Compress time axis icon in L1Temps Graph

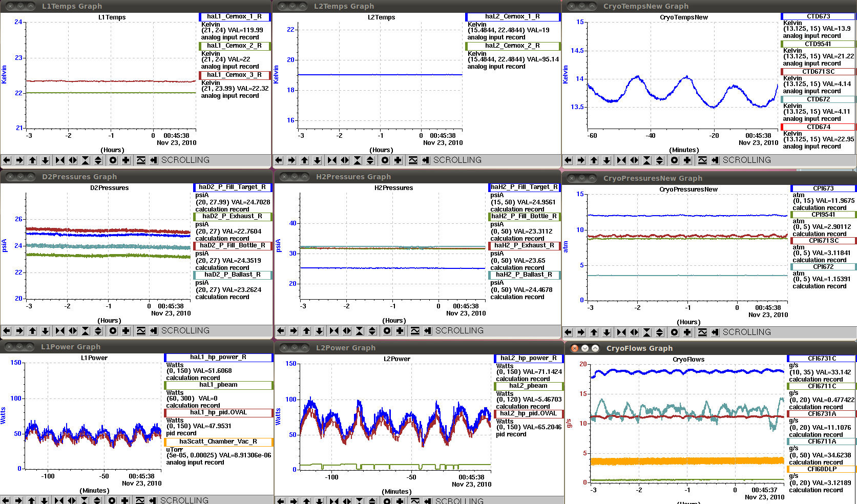coord(60,160)
